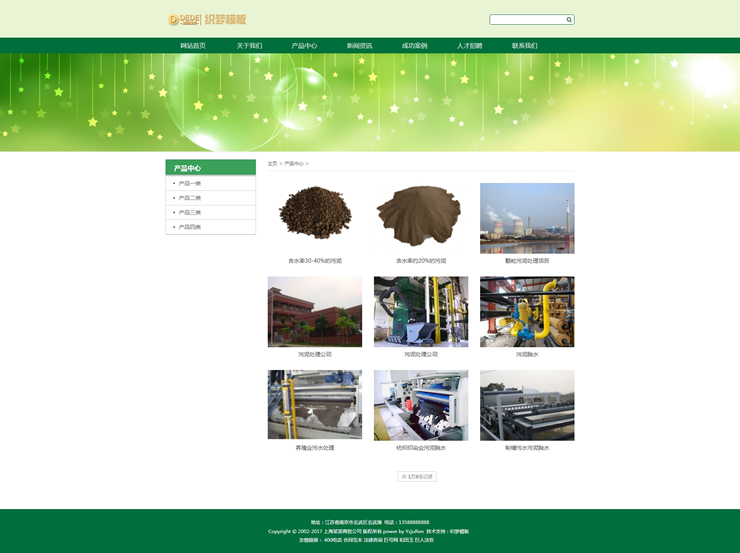Viewport: 740px width, 553px height.
Task: Click inside the search text box
Action: (526, 19)
